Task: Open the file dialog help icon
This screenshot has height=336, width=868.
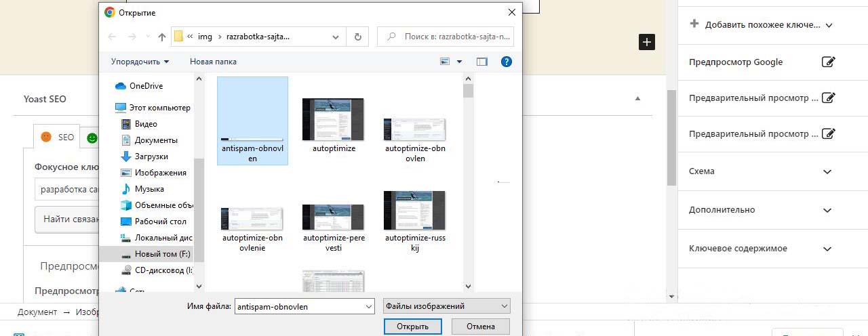Action: [x=506, y=62]
